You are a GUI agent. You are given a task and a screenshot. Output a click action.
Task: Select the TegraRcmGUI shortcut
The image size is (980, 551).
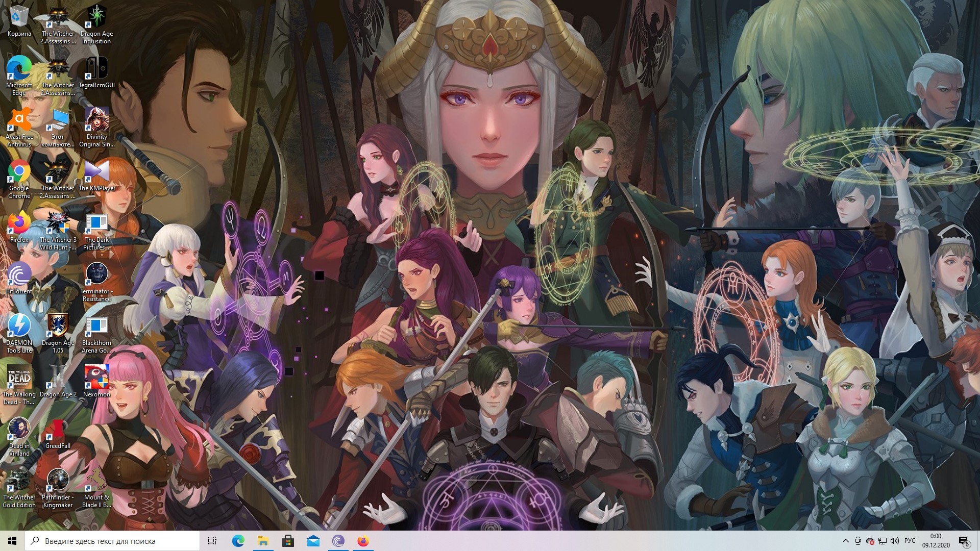tap(96, 70)
